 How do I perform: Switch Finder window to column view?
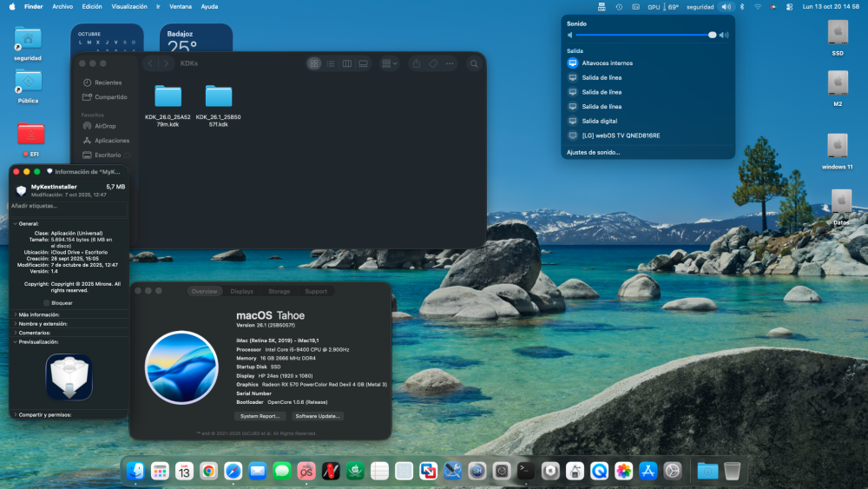(347, 63)
